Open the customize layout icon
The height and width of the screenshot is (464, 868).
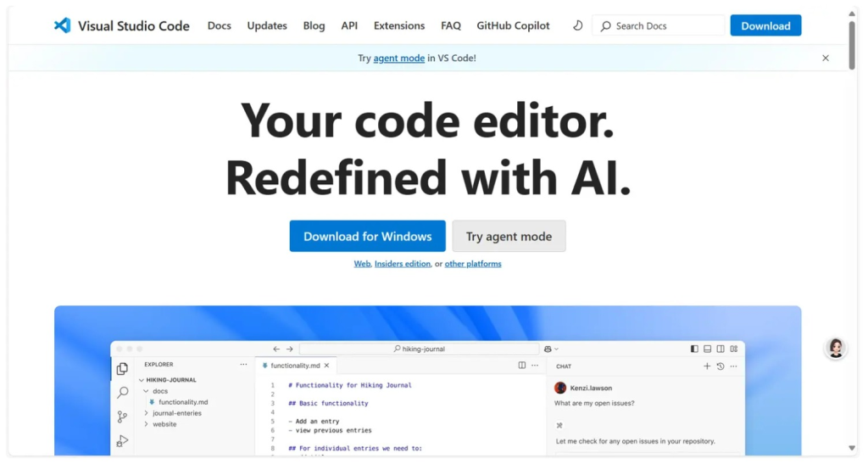coord(733,349)
